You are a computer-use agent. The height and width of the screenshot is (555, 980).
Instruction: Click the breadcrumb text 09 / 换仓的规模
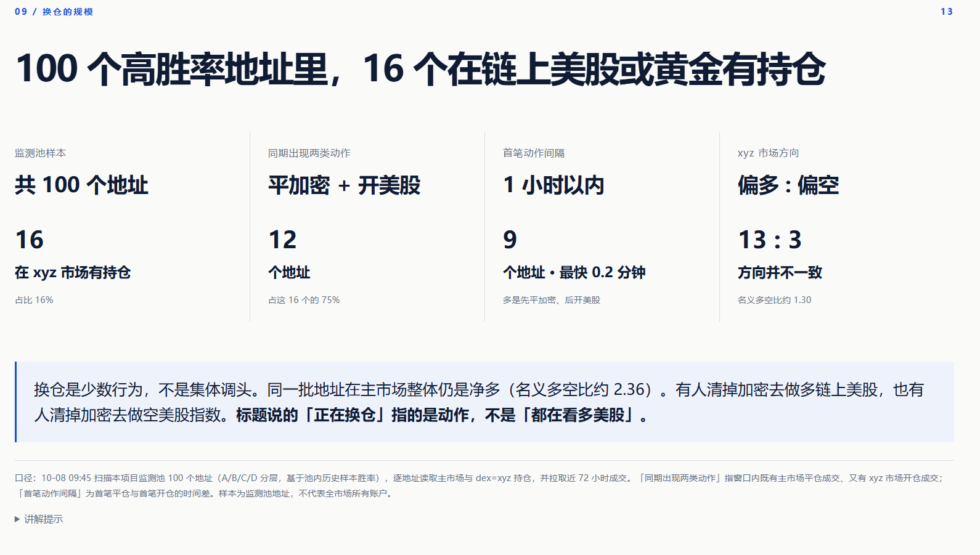click(54, 12)
